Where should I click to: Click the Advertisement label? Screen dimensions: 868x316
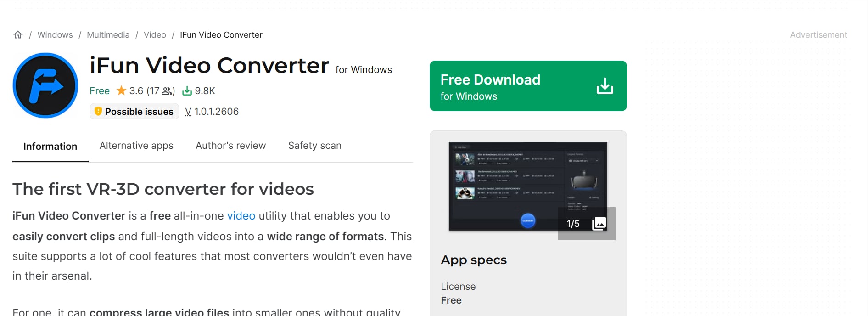[x=818, y=35]
